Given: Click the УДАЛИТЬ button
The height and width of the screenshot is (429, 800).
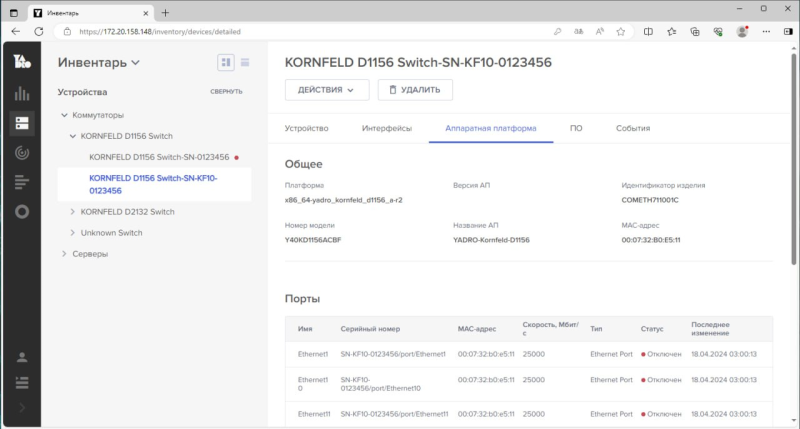Looking at the screenshot, I should (x=415, y=90).
